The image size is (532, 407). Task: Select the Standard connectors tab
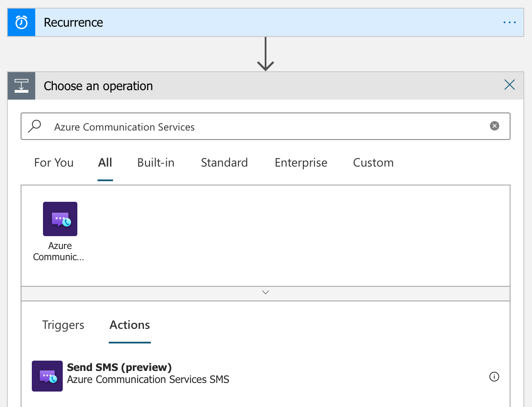[x=224, y=163]
